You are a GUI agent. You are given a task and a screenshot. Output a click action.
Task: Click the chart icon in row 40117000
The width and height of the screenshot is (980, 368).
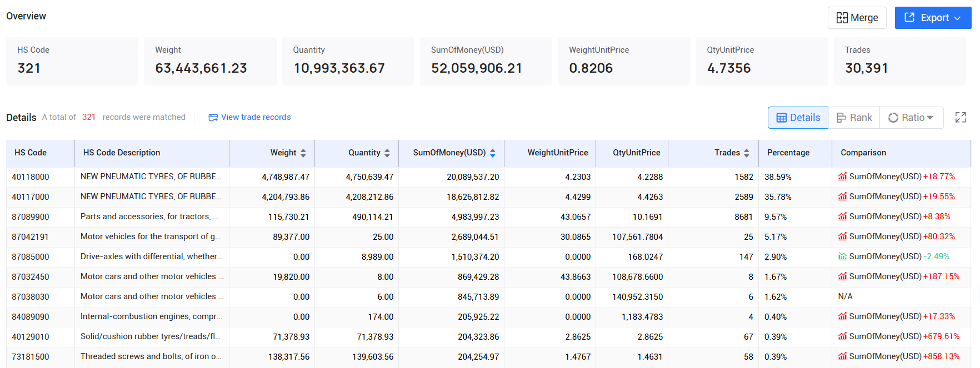(x=843, y=196)
